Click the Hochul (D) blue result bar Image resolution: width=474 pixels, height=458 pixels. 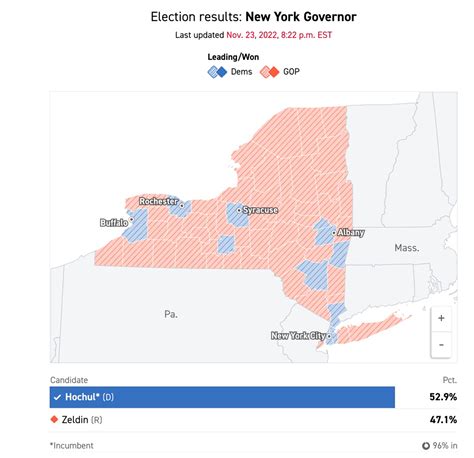(x=222, y=397)
